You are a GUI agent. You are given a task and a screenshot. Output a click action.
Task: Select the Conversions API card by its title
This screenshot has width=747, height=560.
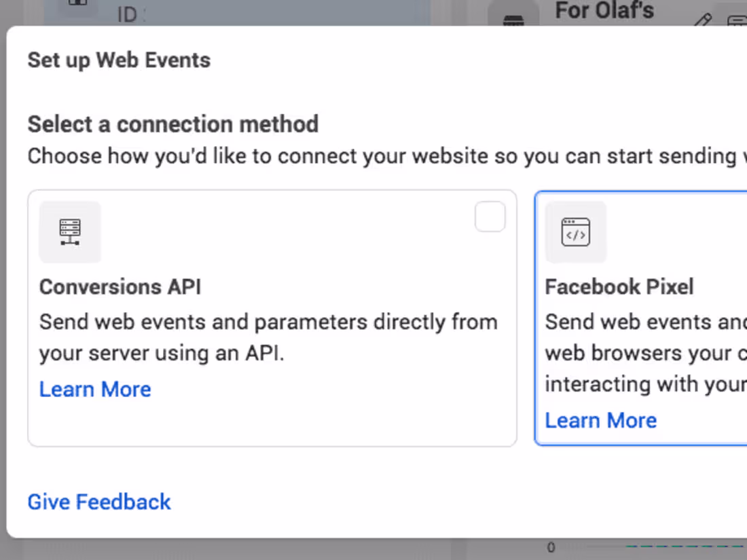120,287
